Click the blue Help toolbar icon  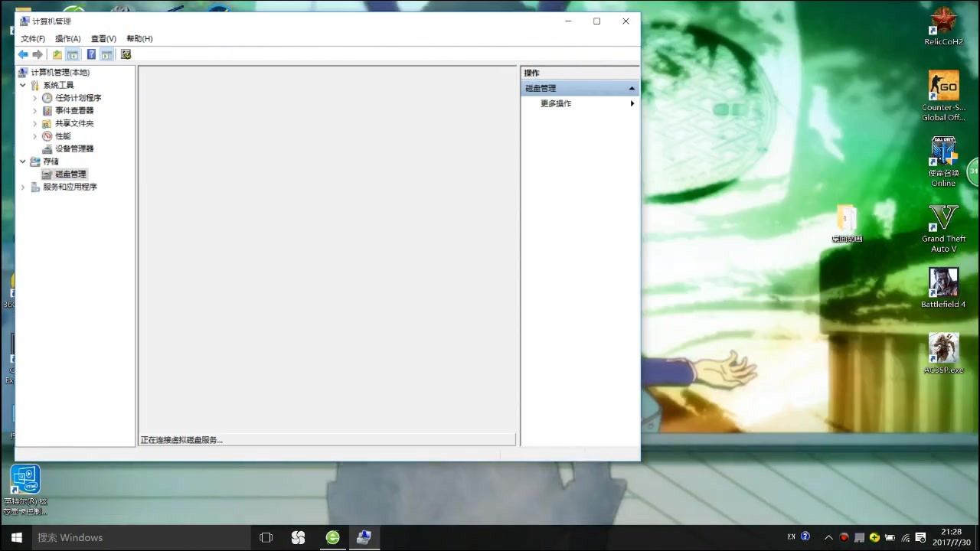pos(91,54)
